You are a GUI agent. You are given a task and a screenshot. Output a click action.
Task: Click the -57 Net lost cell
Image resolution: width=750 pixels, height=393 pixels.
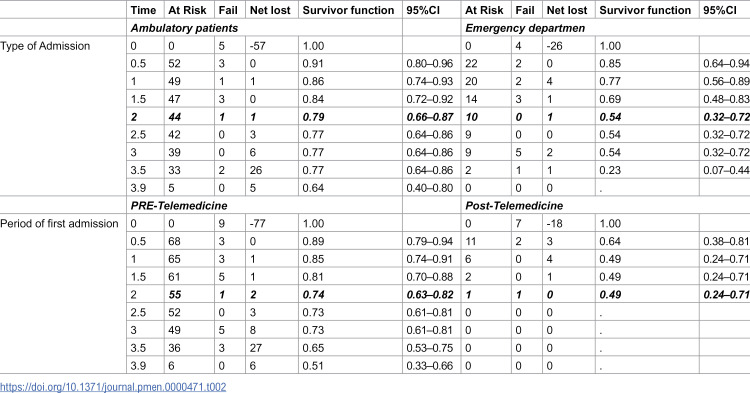(257, 46)
